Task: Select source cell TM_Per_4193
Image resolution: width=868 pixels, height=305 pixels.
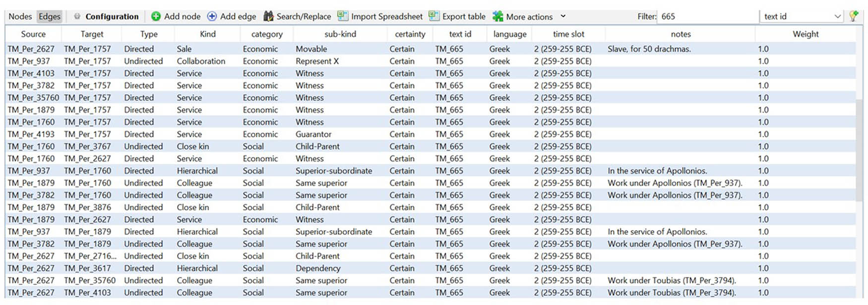Action: click(x=31, y=134)
